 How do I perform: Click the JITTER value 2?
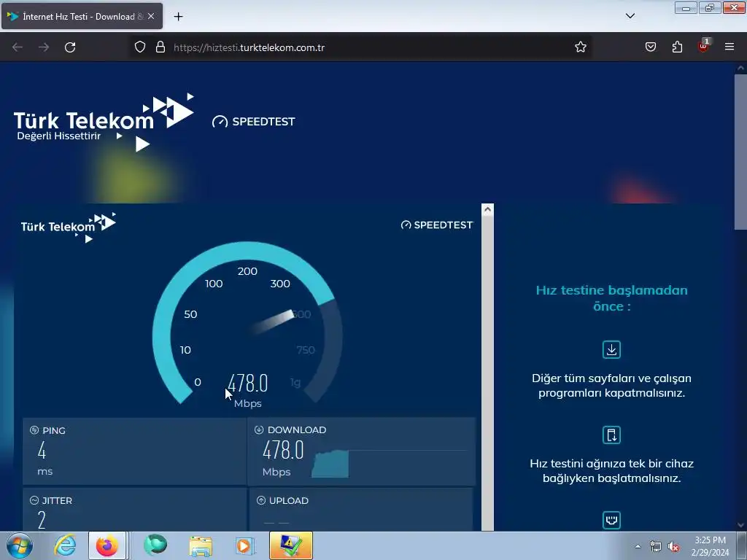point(42,519)
